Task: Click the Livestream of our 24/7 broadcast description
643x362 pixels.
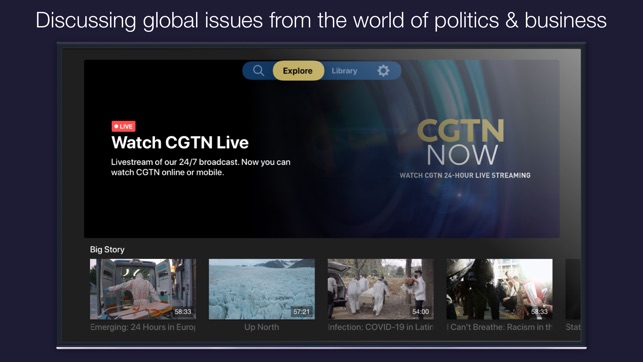Action: click(201, 167)
